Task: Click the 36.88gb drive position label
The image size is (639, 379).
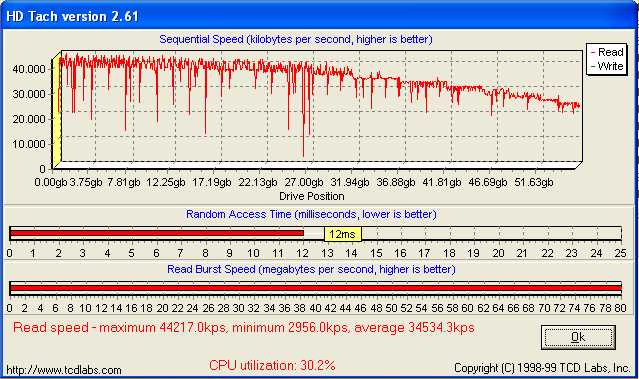Action: tap(396, 182)
